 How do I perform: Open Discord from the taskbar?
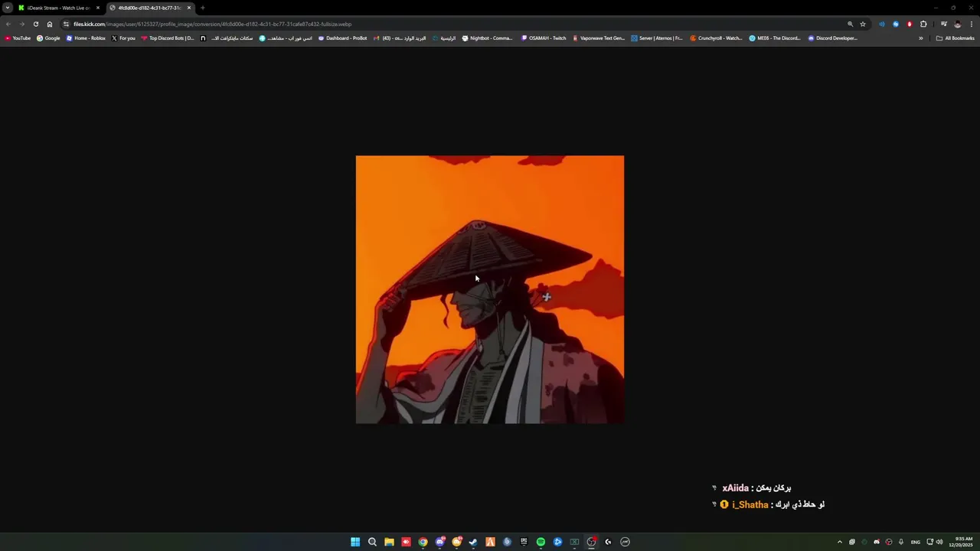tap(439, 542)
